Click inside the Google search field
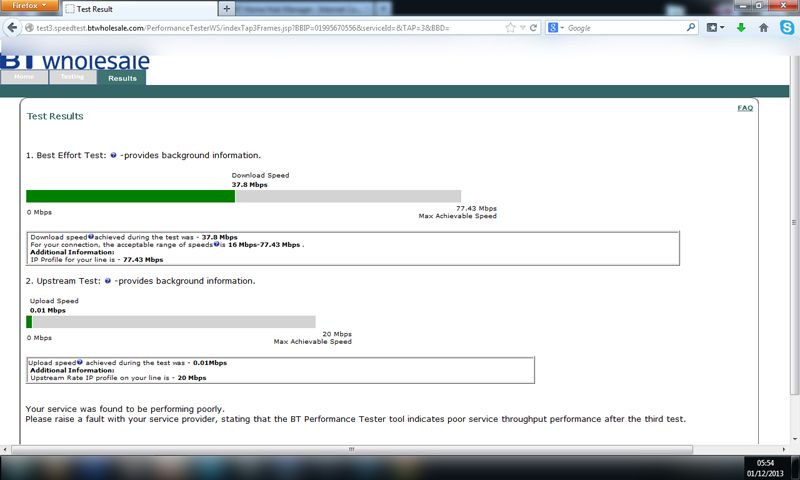 625,28
